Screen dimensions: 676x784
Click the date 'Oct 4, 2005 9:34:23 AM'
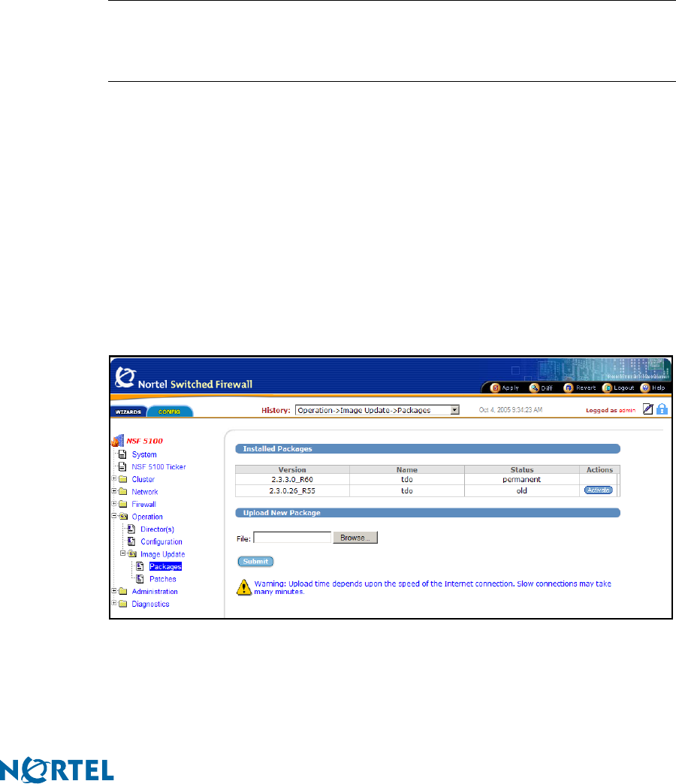(x=511, y=410)
